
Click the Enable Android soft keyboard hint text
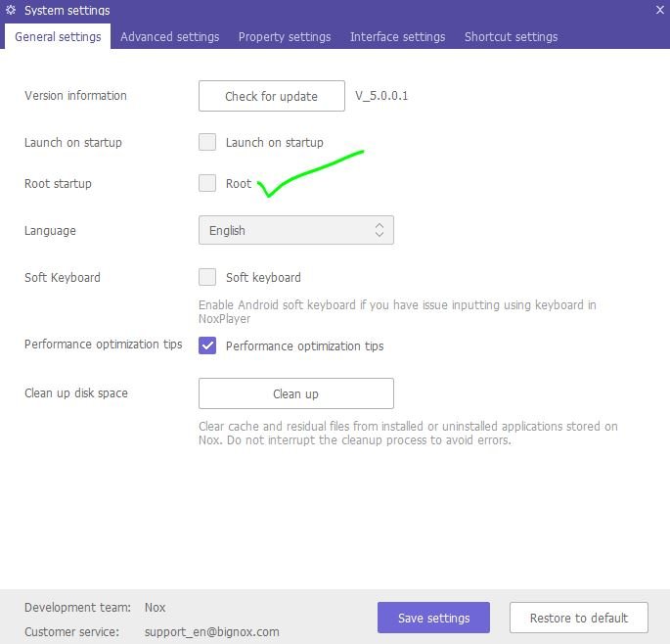pyautogui.click(x=397, y=312)
